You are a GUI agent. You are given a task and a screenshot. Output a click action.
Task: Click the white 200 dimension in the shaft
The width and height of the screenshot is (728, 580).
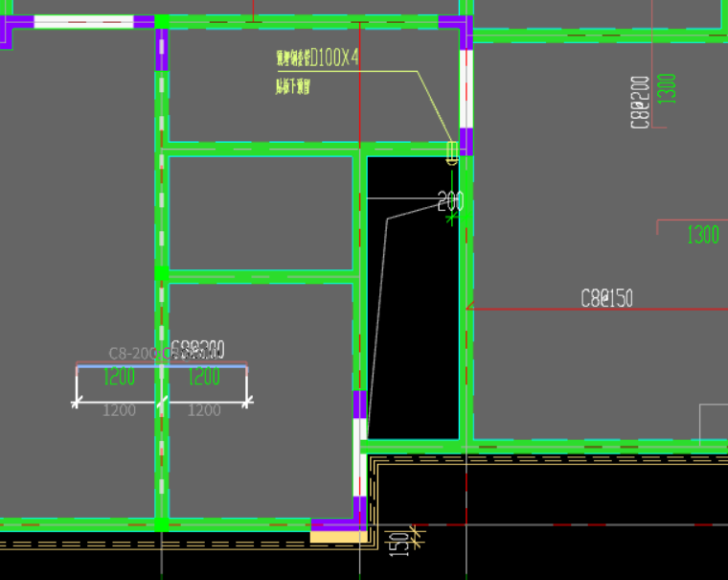point(450,201)
